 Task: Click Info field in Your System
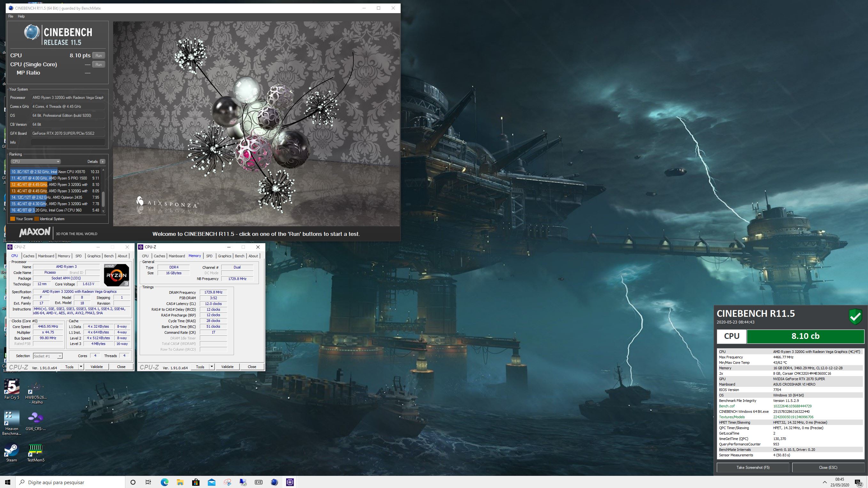[68, 142]
